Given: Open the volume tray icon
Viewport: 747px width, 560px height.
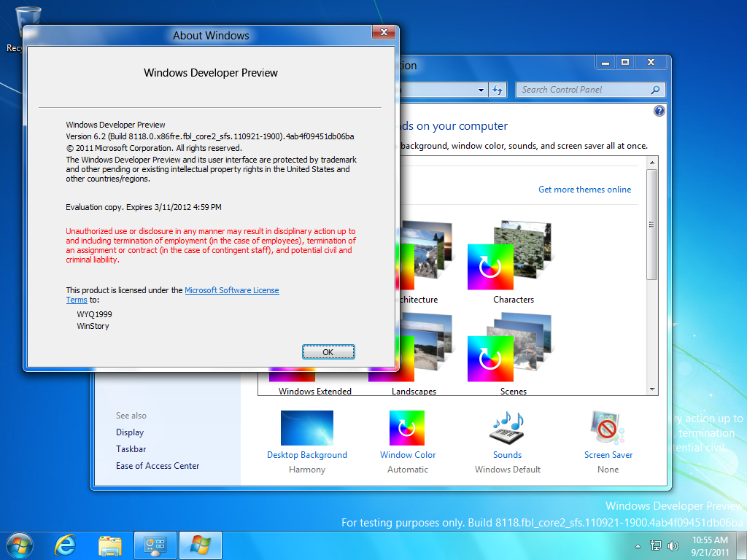Looking at the screenshot, I should (673, 545).
